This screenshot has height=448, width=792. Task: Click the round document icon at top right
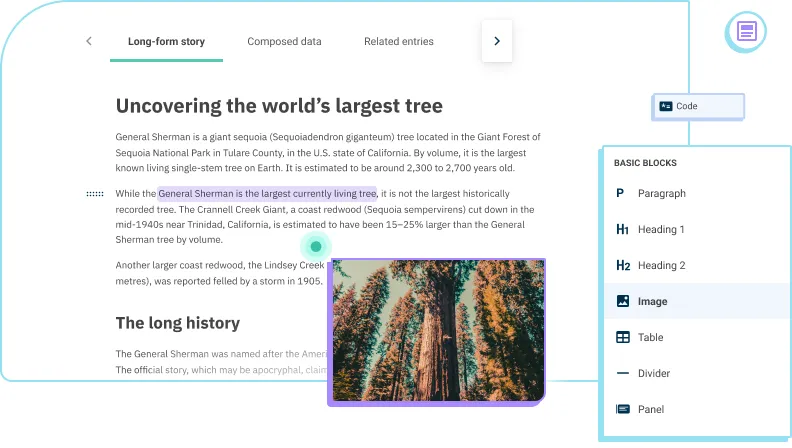[746, 31]
